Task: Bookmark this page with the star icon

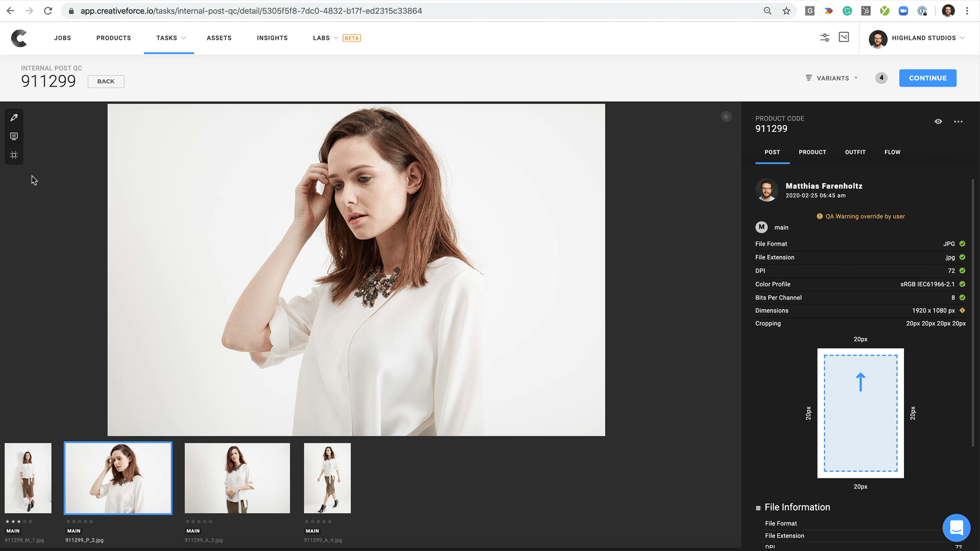Action: point(786,11)
